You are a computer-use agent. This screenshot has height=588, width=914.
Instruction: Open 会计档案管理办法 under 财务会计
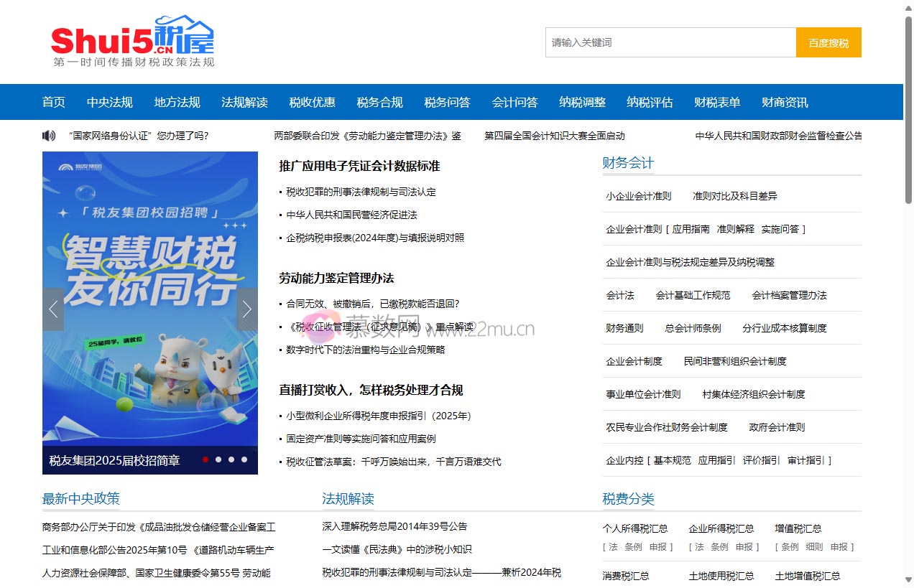pos(789,295)
